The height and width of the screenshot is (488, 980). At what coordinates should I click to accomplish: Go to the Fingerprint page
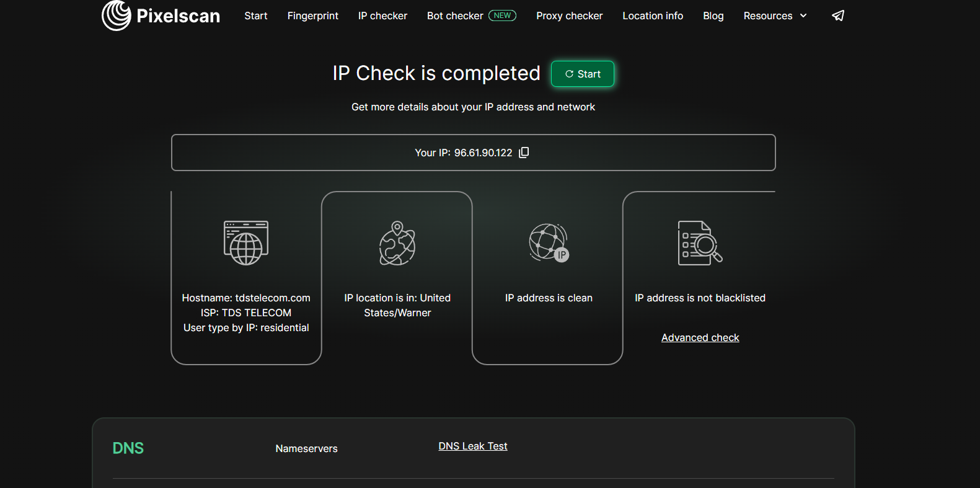click(x=312, y=16)
